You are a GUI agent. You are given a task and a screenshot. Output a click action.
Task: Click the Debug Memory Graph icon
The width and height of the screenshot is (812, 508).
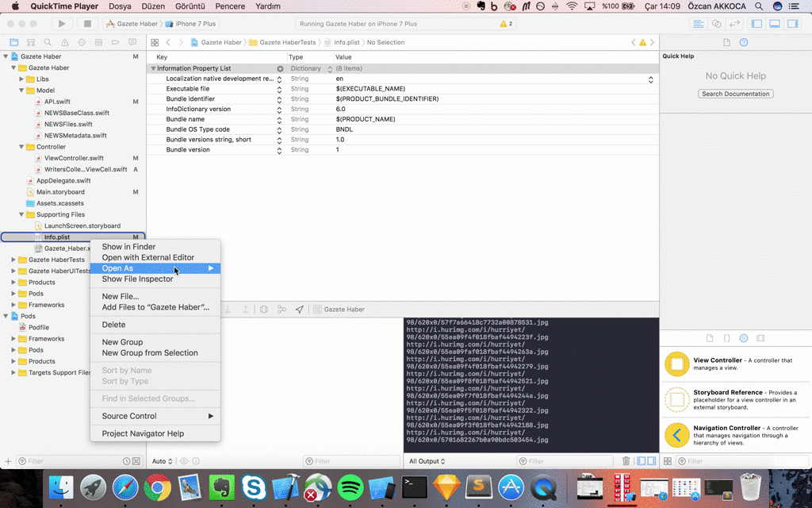point(282,310)
